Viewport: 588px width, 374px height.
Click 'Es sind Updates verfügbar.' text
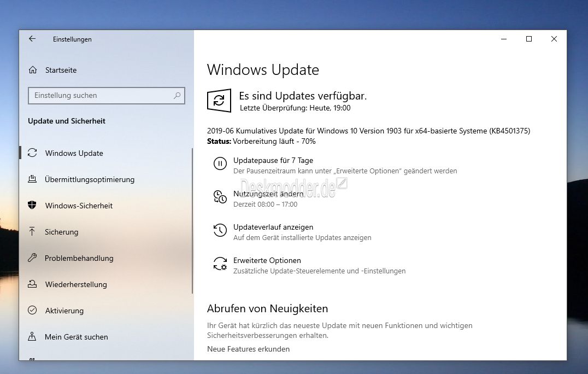pyautogui.click(x=303, y=96)
